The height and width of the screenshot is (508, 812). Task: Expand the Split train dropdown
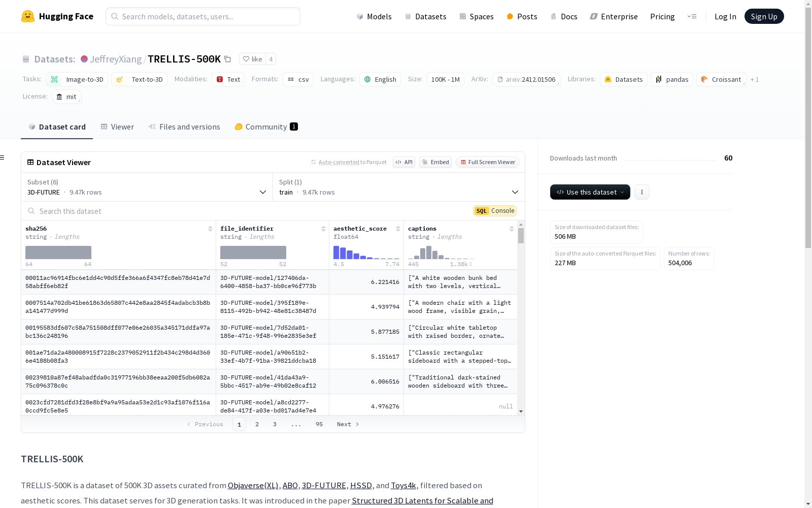coord(399,187)
